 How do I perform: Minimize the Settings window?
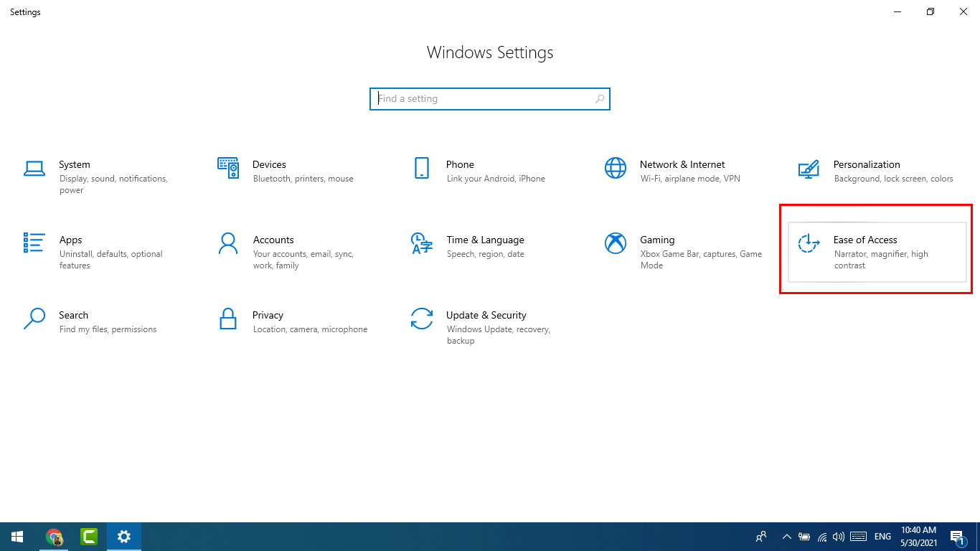pos(897,11)
